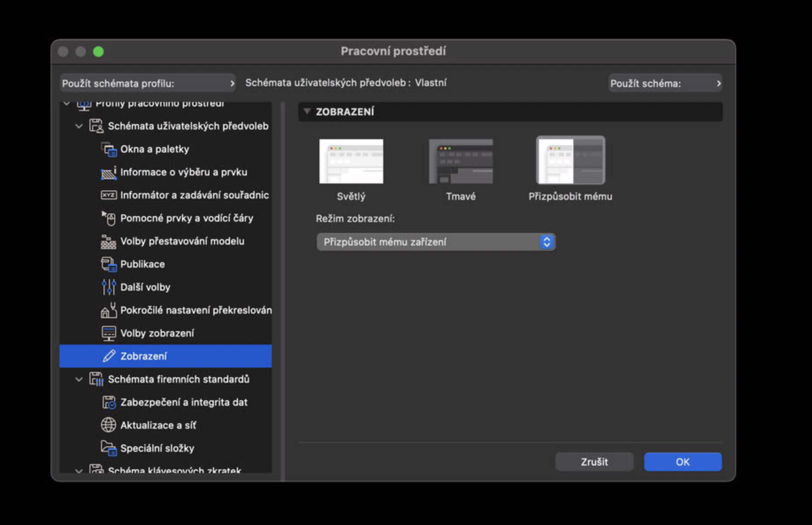The height and width of the screenshot is (525, 812).
Task: Collapse the ZOBRAZENÍ section triangle
Action: (x=307, y=112)
